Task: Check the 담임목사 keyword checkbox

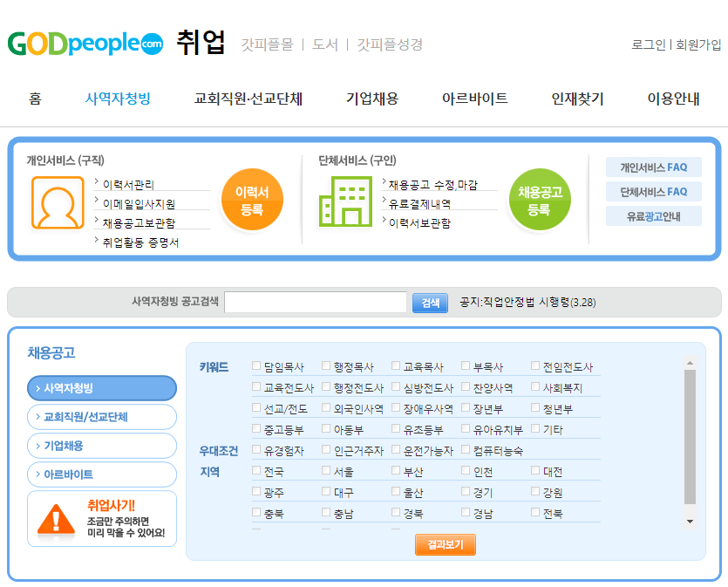Action: 256,365
